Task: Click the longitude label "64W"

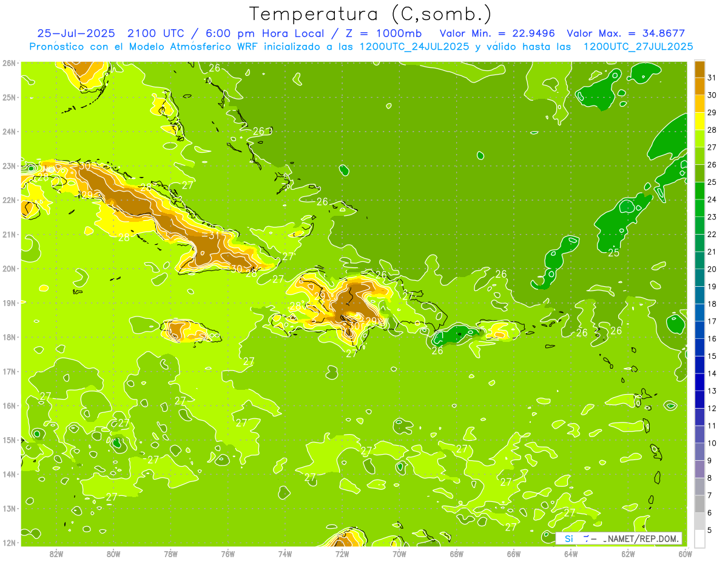Action: coord(571,554)
